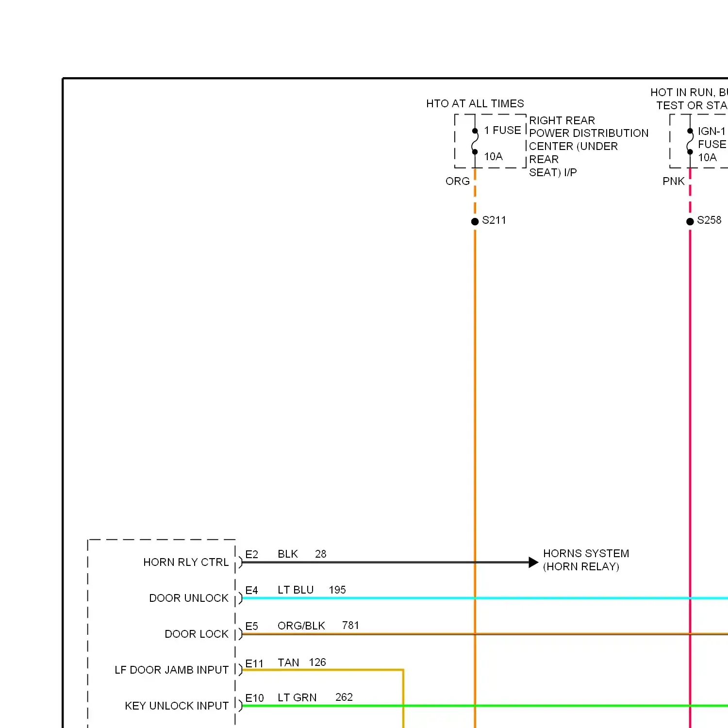Screen dimensions: 728x728
Task: Click circuit number '262'
Action: pyautogui.click(x=344, y=697)
